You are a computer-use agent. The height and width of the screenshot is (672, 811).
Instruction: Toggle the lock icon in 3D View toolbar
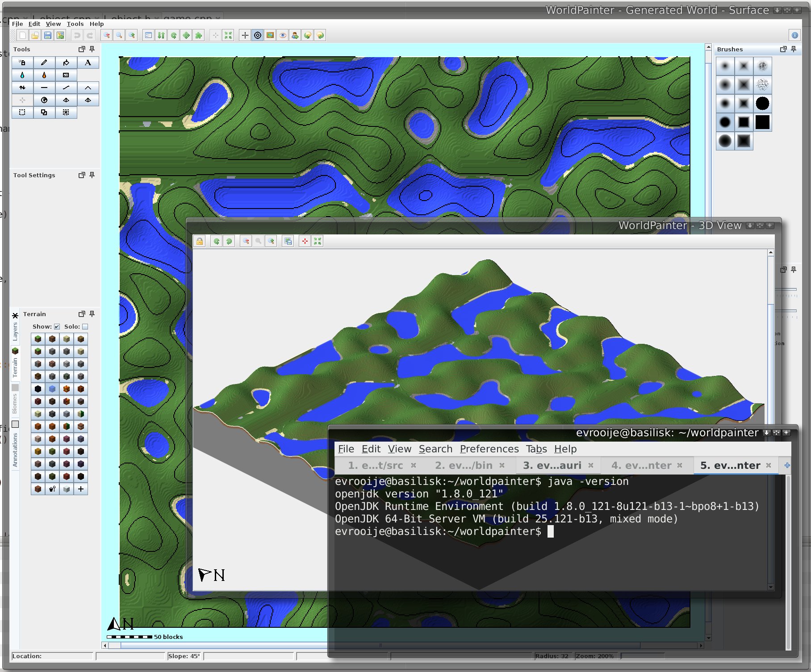point(200,241)
